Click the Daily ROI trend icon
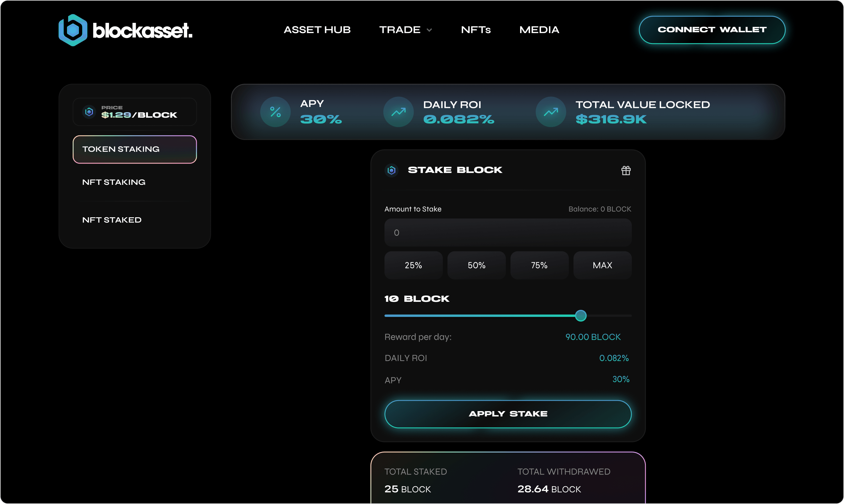Image resolution: width=844 pixels, height=504 pixels. [x=398, y=112]
